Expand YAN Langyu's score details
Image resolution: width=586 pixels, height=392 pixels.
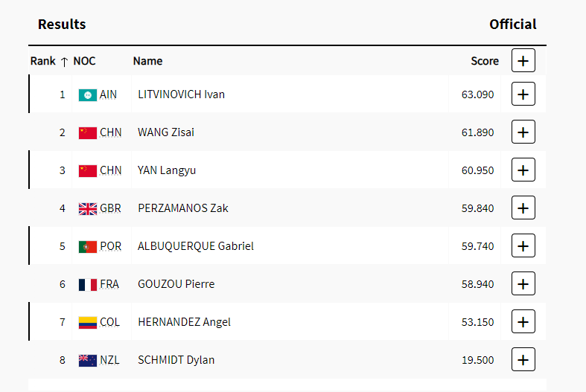coord(523,170)
